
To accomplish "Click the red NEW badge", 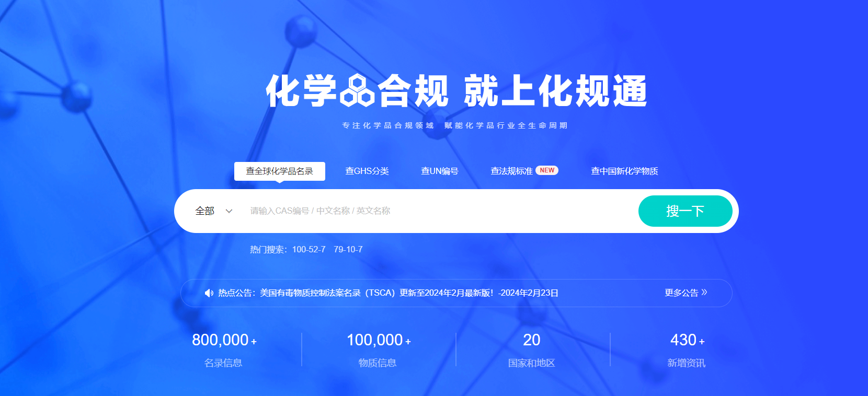I will [x=547, y=170].
